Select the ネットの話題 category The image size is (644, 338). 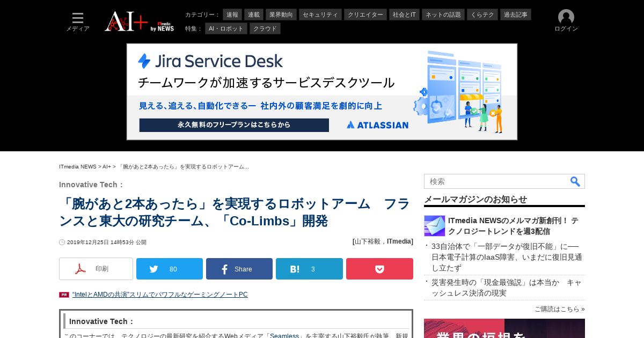tap(443, 14)
